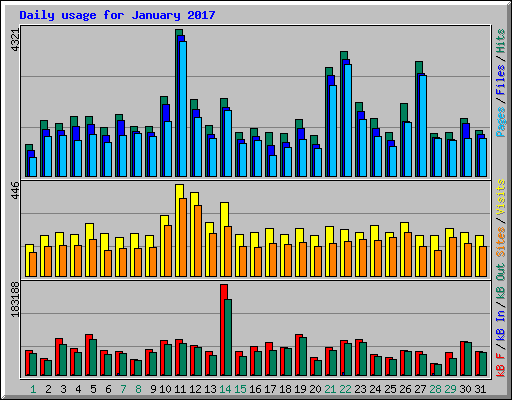Click the orange sites bar for day 12

coord(198,241)
